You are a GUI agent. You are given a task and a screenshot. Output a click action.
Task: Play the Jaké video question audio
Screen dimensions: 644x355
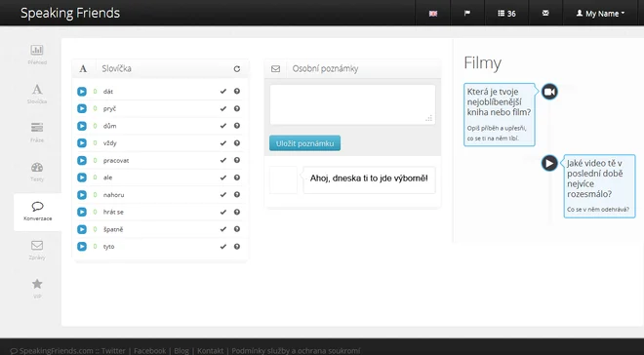click(x=549, y=163)
